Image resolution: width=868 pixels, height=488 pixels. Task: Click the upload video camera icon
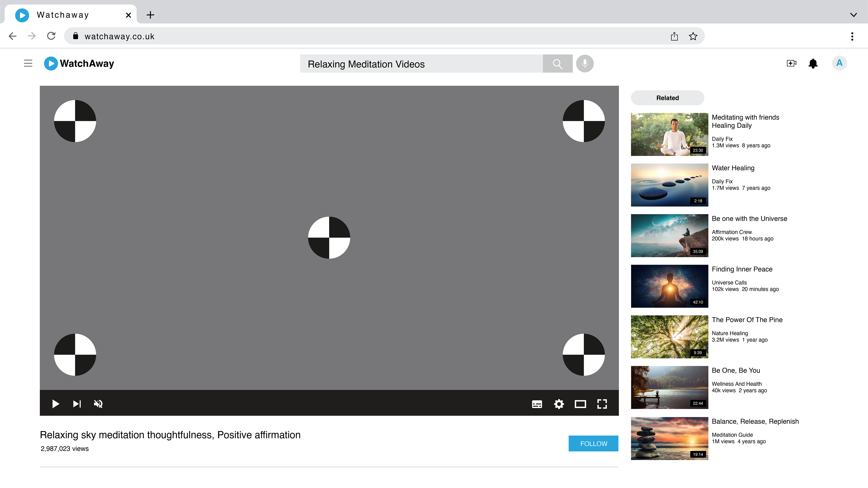pyautogui.click(x=791, y=63)
